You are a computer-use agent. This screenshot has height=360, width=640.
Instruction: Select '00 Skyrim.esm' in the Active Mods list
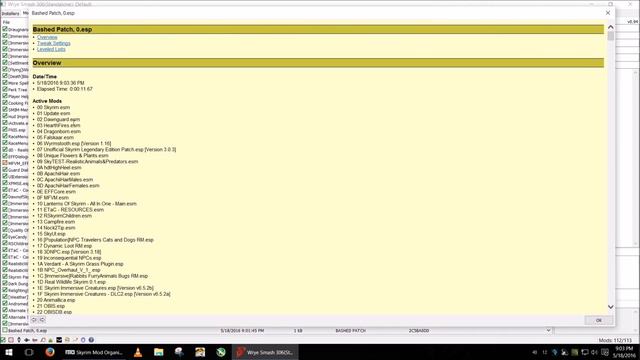click(x=53, y=107)
